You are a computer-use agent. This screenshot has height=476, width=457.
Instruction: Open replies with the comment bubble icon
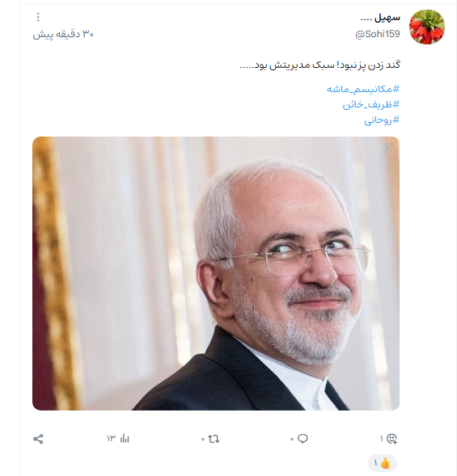pos(303,438)
